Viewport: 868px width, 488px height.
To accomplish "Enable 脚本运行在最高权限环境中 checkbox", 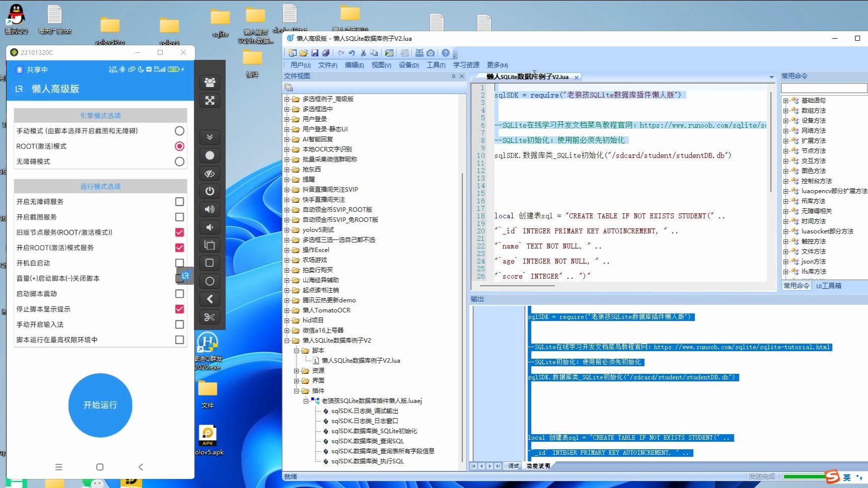I will 179,340.
